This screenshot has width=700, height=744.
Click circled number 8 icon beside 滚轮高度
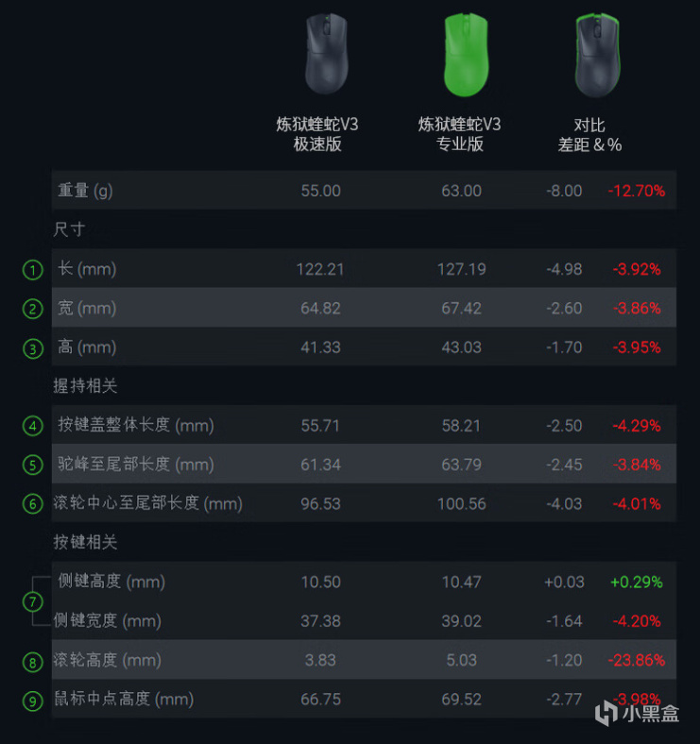coord(33,661)
